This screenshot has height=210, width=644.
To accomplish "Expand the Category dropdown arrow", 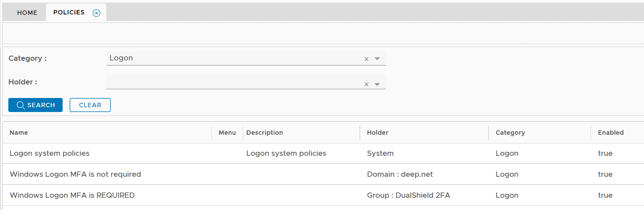I will click(x=377, y=59).
